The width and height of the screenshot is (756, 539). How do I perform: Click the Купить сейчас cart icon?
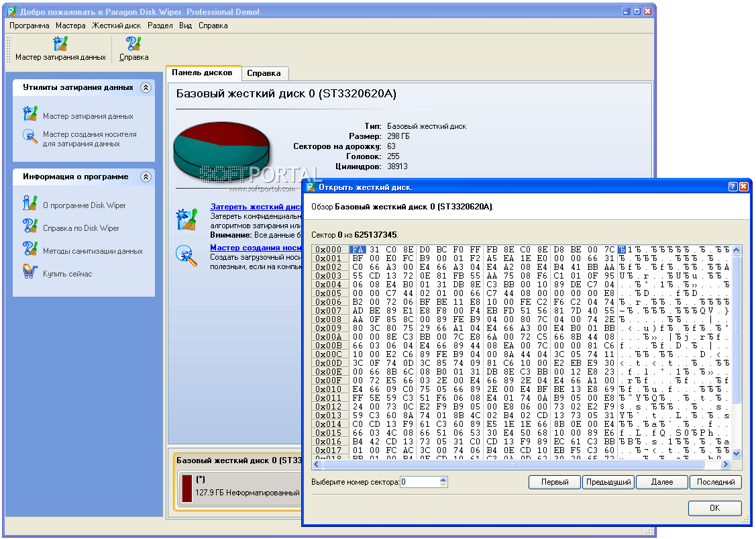pyautogui.click(x=30, y=271)
